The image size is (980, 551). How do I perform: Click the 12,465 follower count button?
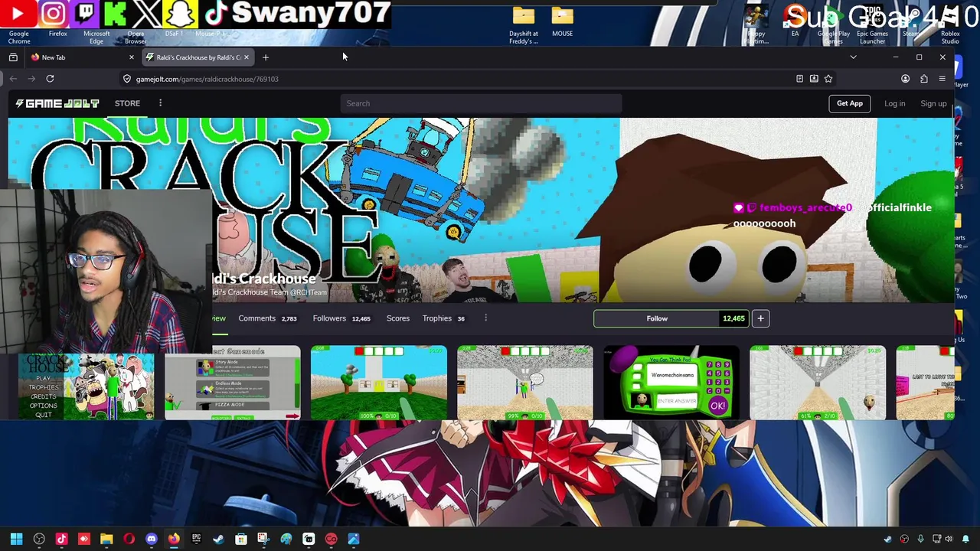733,318
